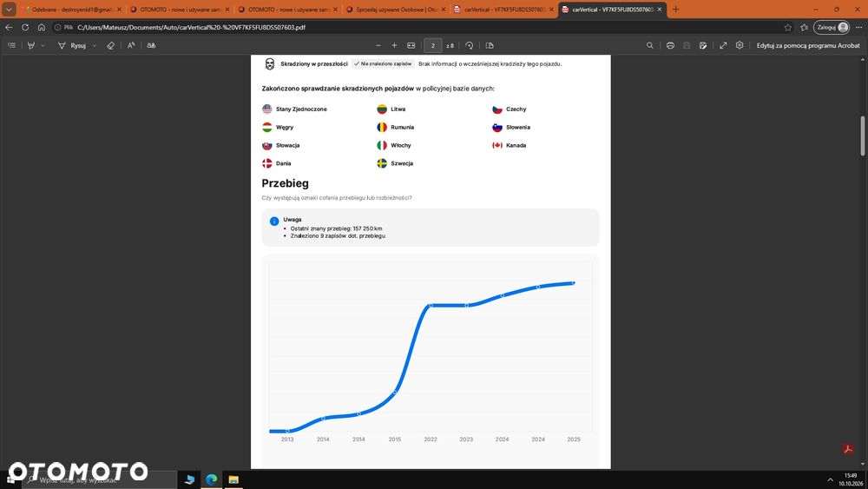Go to browser home page
Viewport: 868px width, 489px height.
point(42,27)
